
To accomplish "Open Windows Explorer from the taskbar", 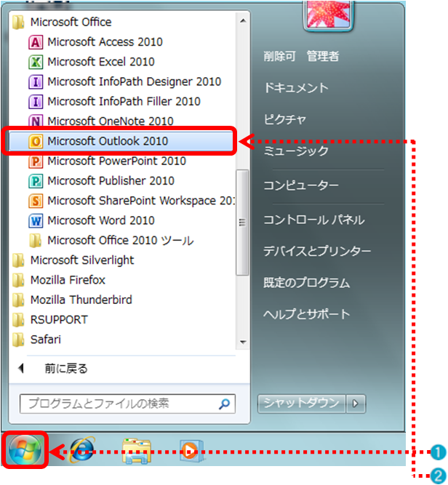I will (x=137, y=451).
